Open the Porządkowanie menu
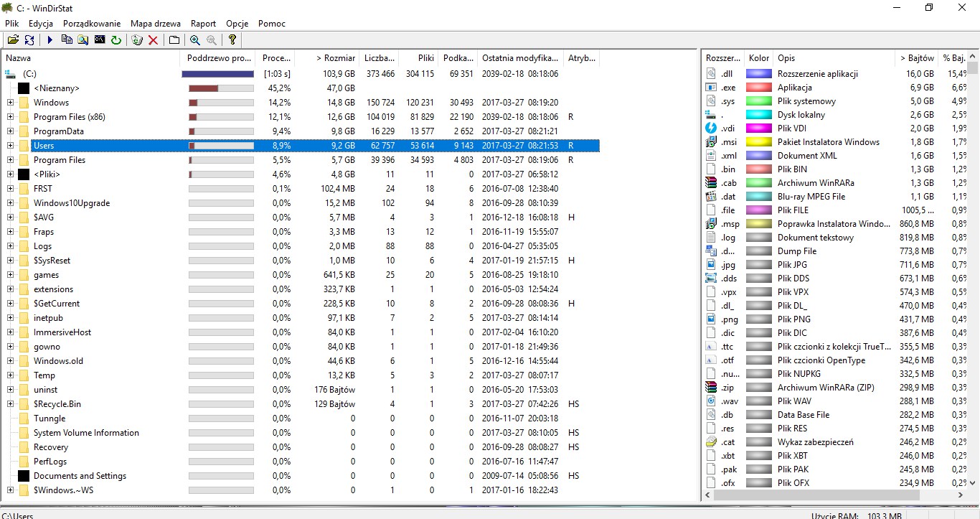Screen dimensions: 980x519 click(92, 24)
